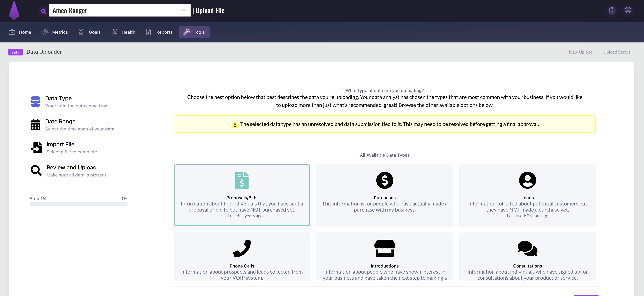The width and height of the screenshot is (644, 296).
Task: Open the Metrics navigation item
Action: point(55,32)
